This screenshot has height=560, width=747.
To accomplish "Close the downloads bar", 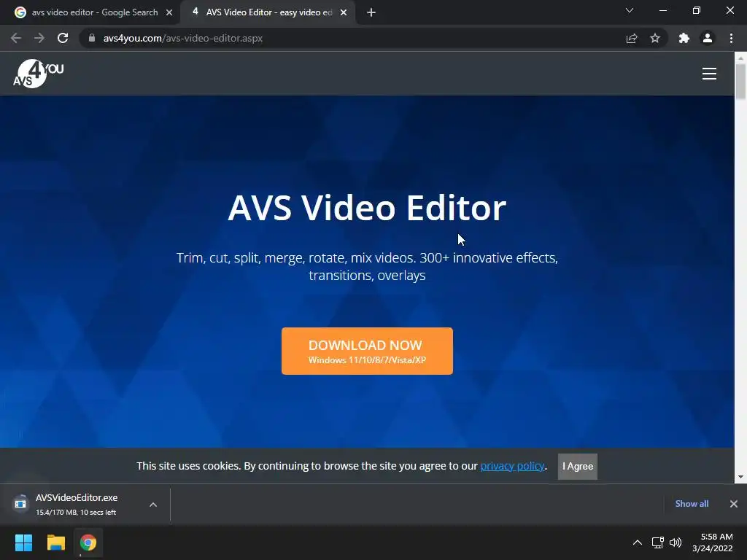I will [x=734, y=504].
